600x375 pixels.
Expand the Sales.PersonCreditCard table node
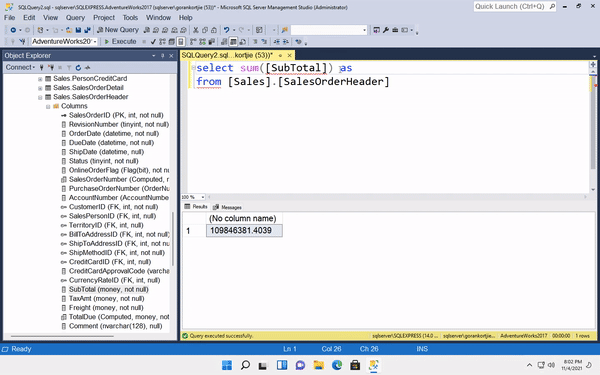tap(40, 79)
